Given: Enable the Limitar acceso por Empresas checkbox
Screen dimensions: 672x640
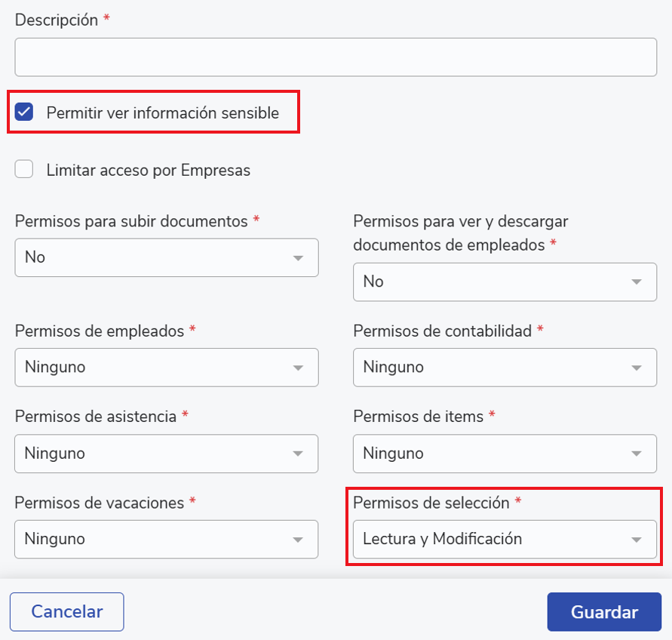Looking at the screenshot, I should [x=24, y=170].
